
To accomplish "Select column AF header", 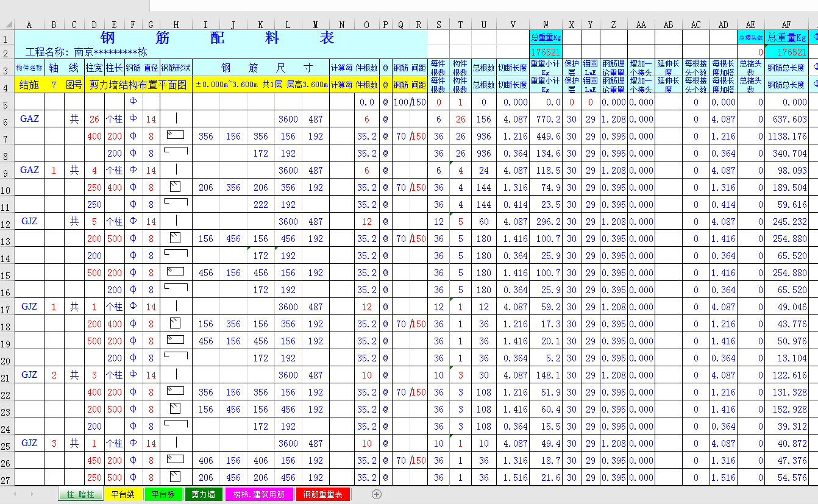I will click(x=786, y=24).
